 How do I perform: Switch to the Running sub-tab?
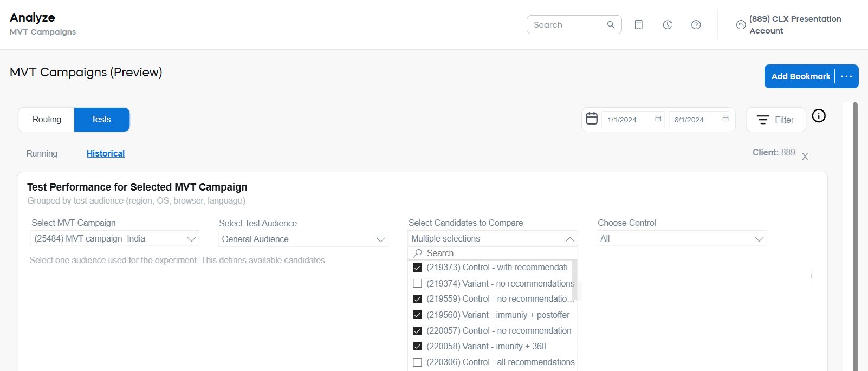42,154
